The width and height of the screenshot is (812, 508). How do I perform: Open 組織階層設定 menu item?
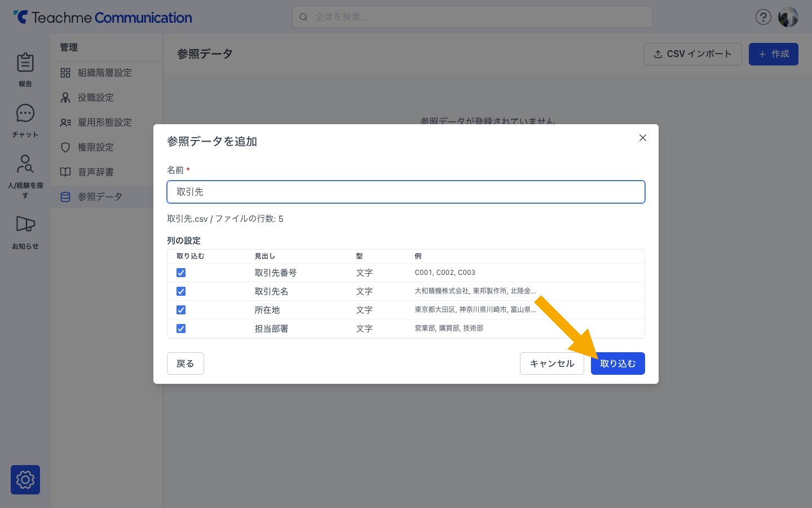[107, 73]
